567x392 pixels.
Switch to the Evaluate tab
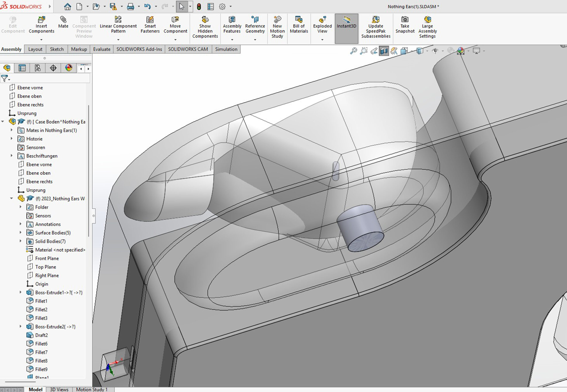coord(101,49)
